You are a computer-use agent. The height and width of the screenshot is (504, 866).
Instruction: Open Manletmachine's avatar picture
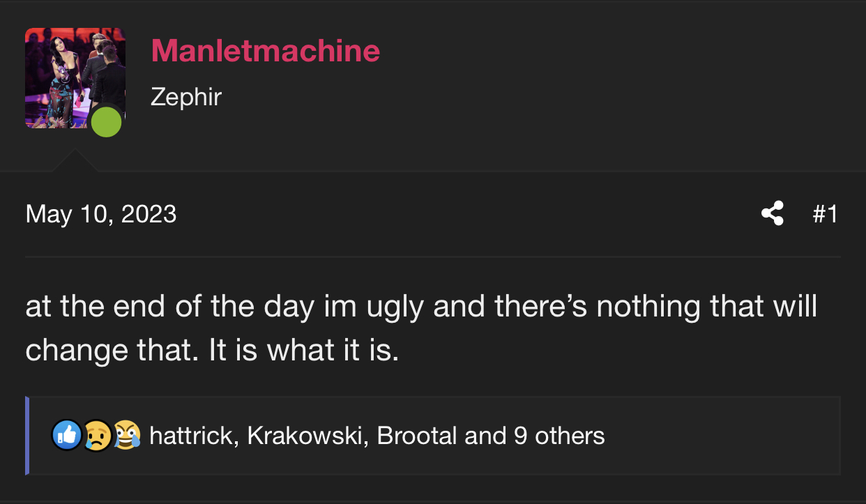(75, 78)
